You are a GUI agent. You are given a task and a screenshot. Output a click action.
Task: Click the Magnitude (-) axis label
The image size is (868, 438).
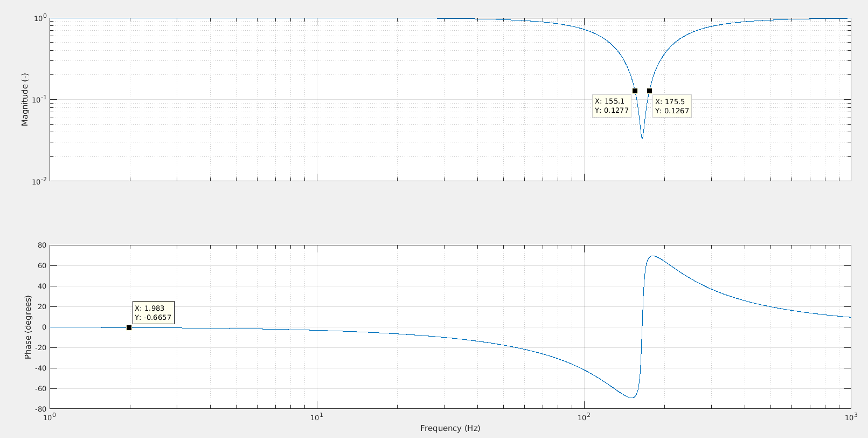(x=25, y=99)
